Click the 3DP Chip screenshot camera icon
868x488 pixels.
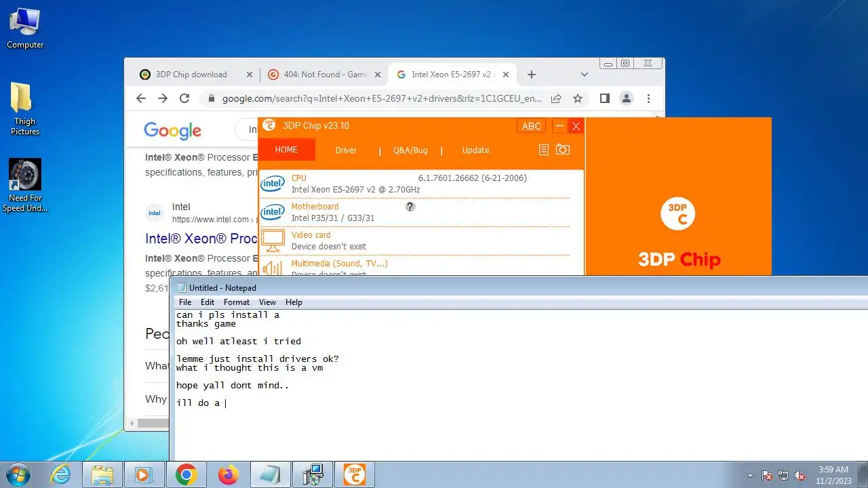coord(563,150)
